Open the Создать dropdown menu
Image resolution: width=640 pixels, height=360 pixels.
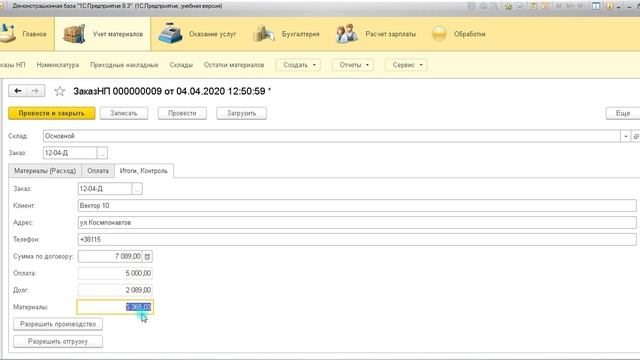tap(298, 65)
